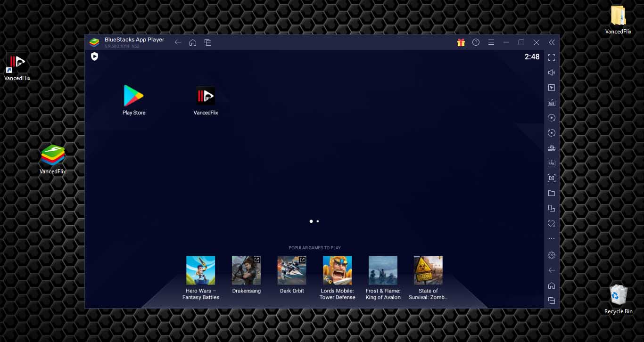The height and width of the screenshot is (342, 644).
Task: Toggle cursor lock in sidebar
Action: [x=552, y=88]
